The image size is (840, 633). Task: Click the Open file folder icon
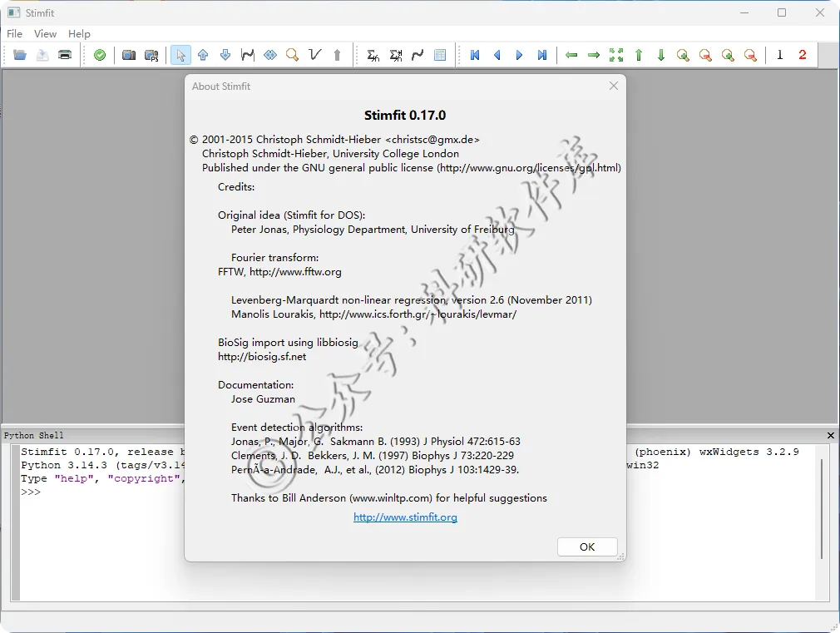click(20, 55)
